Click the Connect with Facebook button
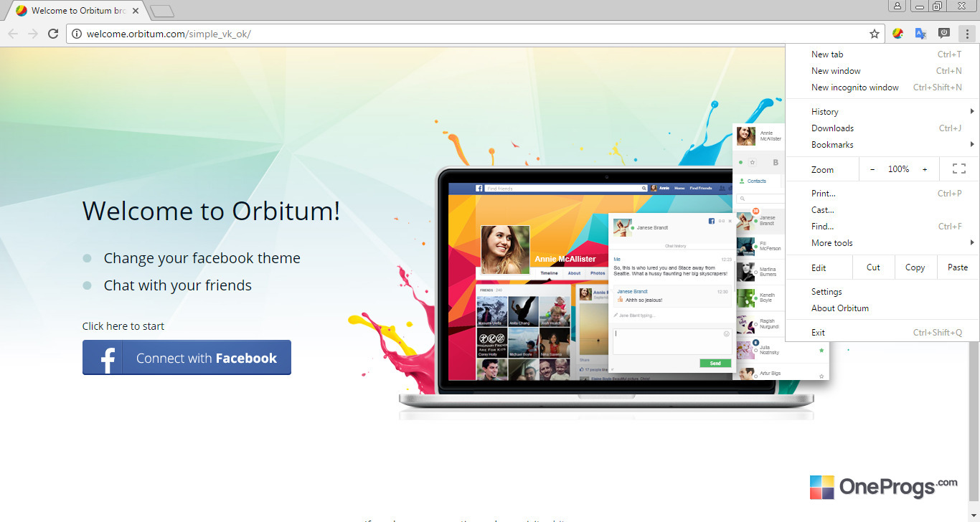 (x=187, y=358)
